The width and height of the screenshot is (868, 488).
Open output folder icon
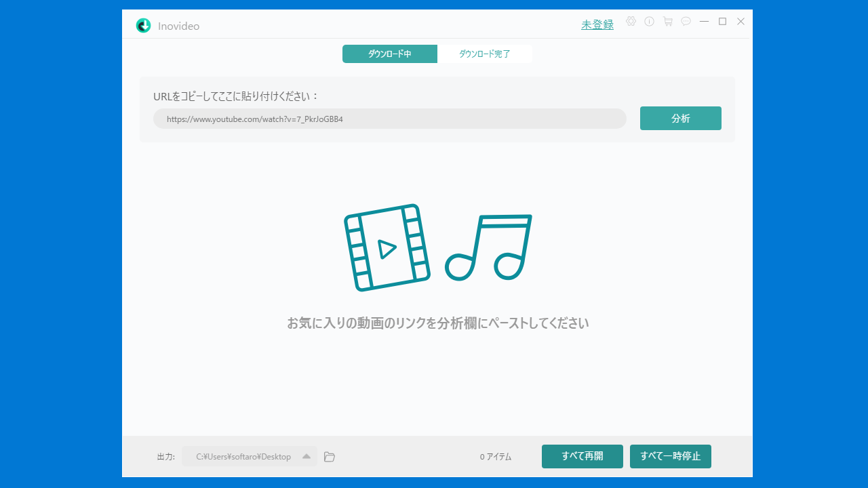point(330,457)
